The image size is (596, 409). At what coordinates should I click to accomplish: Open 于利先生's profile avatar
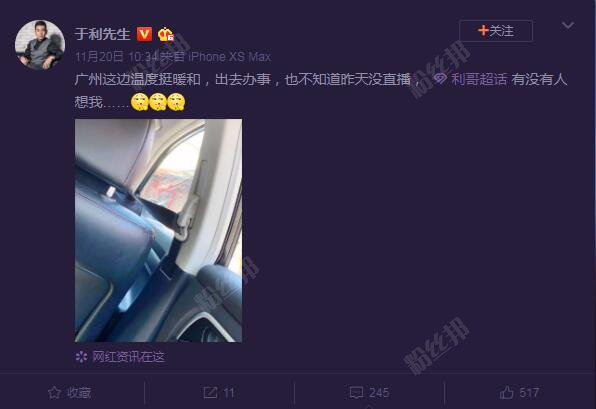[40, 45]
